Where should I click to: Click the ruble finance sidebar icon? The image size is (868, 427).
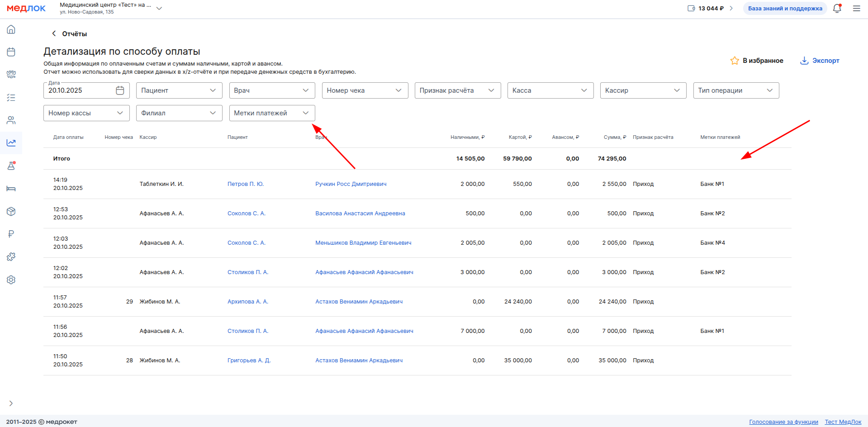click(x=11, y=234)
